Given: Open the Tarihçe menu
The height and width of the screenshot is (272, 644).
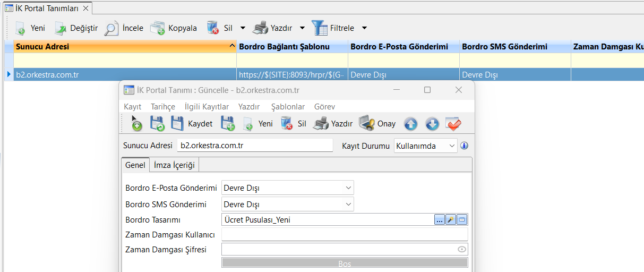Looking at the screenshot, I should point(162,107).
